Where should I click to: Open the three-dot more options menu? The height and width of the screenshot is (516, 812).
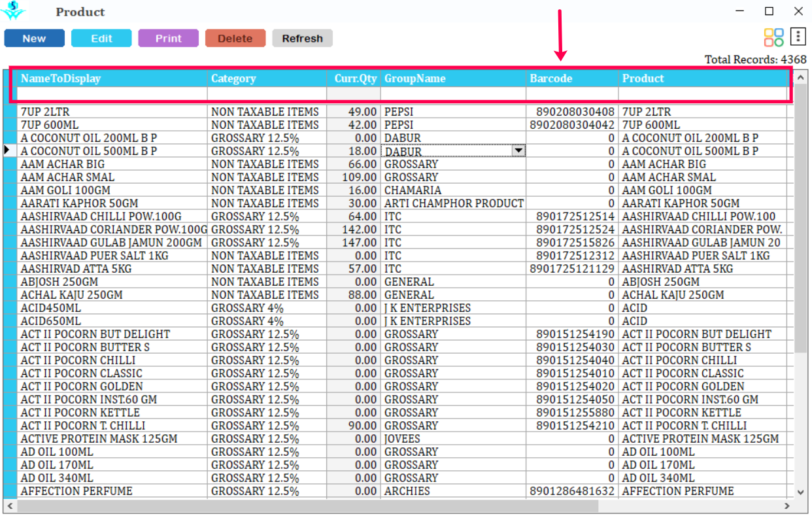click(x=798, y=37)
